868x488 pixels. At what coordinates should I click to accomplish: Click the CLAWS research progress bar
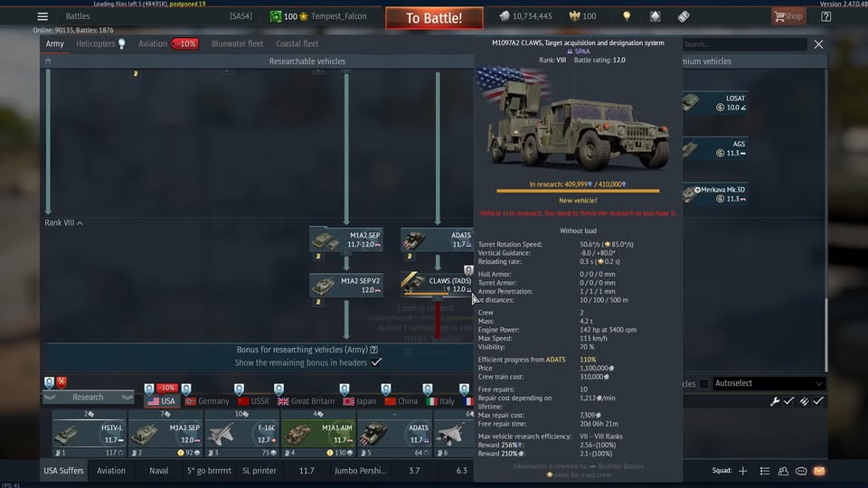(x=578, y=191)
